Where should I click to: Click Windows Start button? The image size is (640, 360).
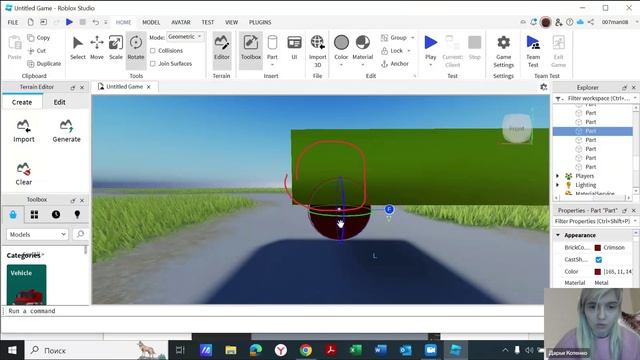[x=12, y=350]
